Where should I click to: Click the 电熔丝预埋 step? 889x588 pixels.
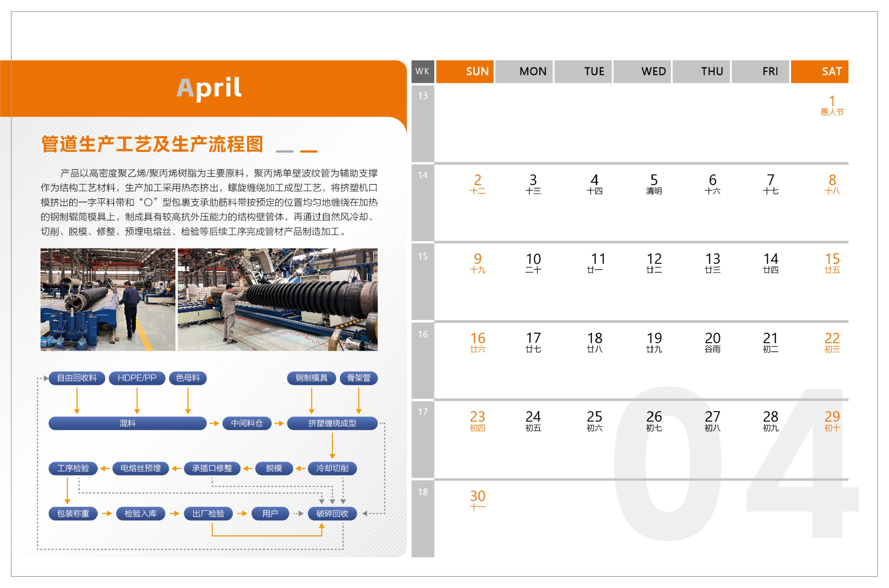click(x=140, y=468)
